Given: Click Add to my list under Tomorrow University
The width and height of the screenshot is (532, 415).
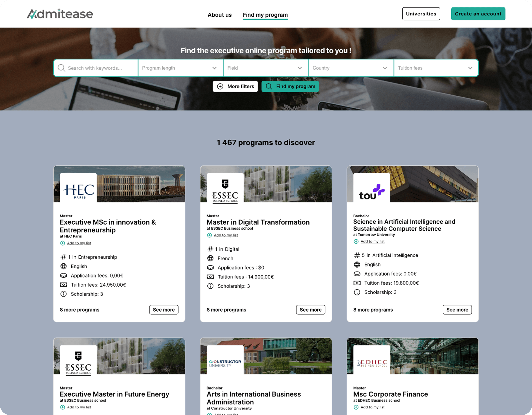Looking at the screenshot, I should [372, 241].
